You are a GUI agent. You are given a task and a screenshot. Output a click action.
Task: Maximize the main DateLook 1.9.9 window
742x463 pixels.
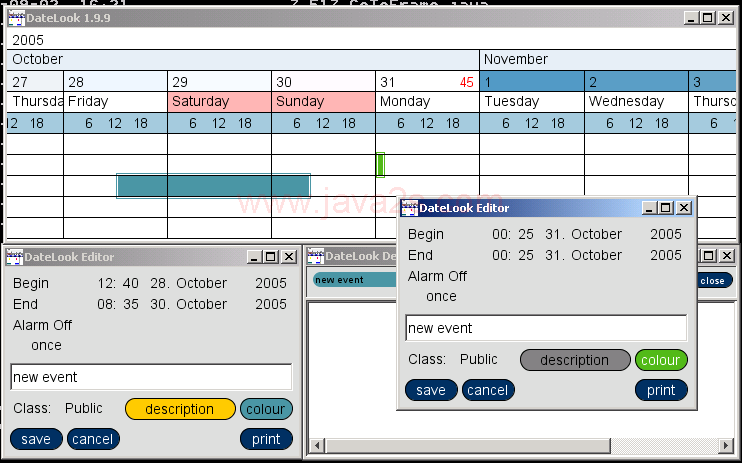(708, 18)
